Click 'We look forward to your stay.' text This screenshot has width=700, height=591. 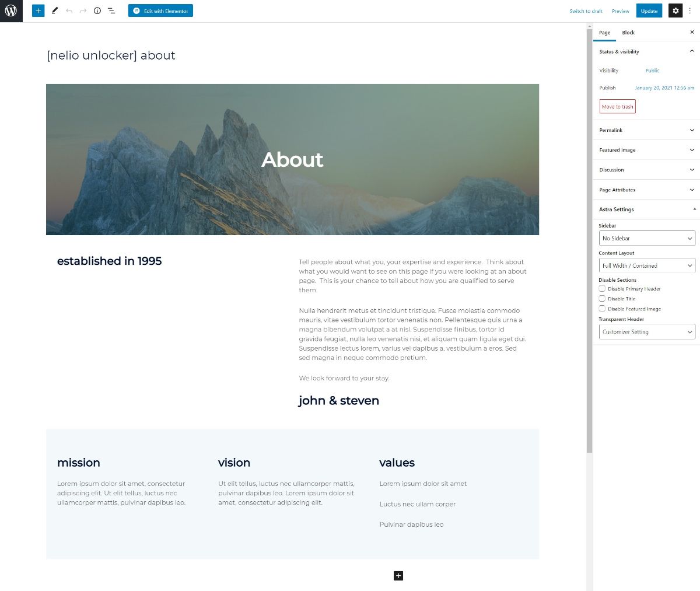point(344,378)
